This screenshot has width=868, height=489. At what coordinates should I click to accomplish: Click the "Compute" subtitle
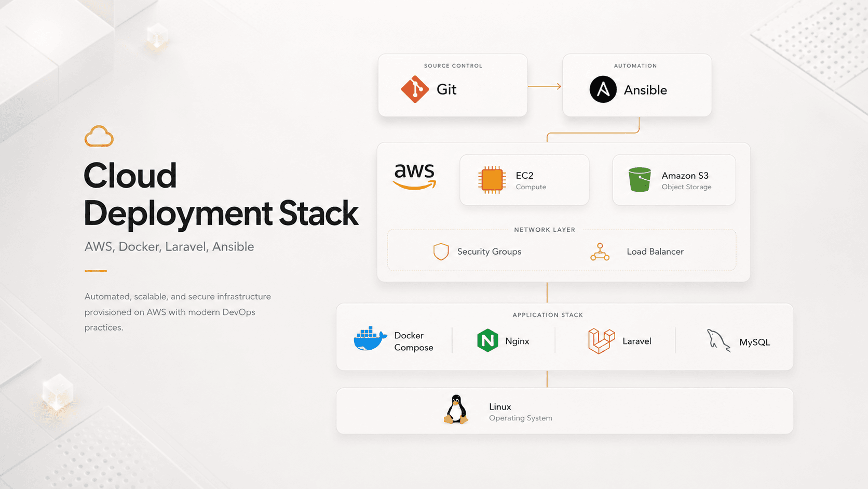tap(531, 187)
